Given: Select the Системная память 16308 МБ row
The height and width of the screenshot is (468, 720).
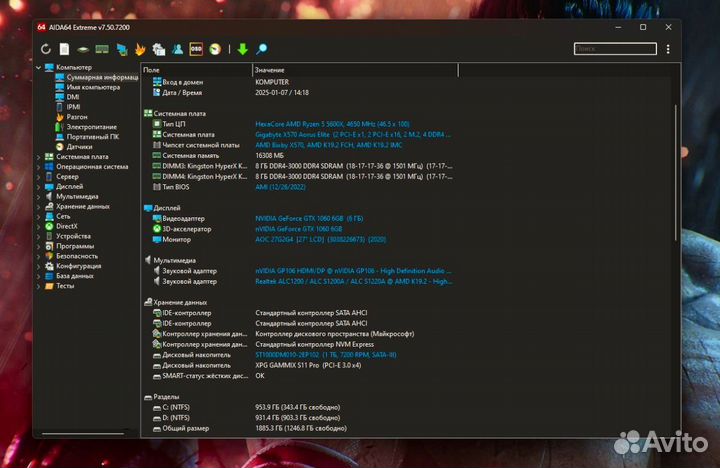Looking at the screenshot, I should 218,156.
